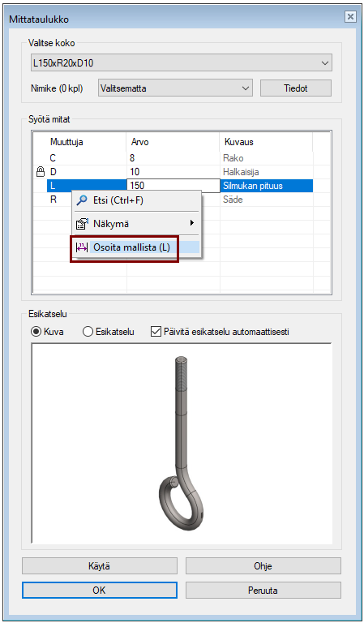
Task: Click the Silmukan pituus description cell
Action: click(x=266, y=186)
